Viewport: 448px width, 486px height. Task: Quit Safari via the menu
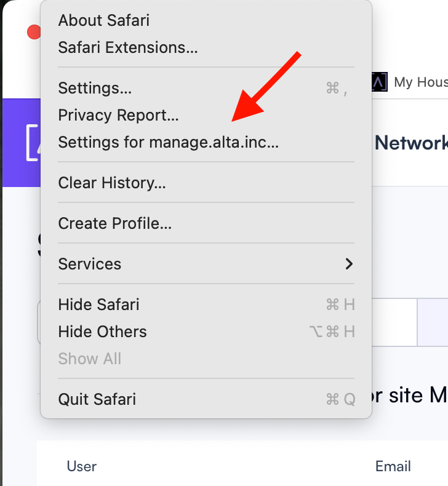(206, 399)
